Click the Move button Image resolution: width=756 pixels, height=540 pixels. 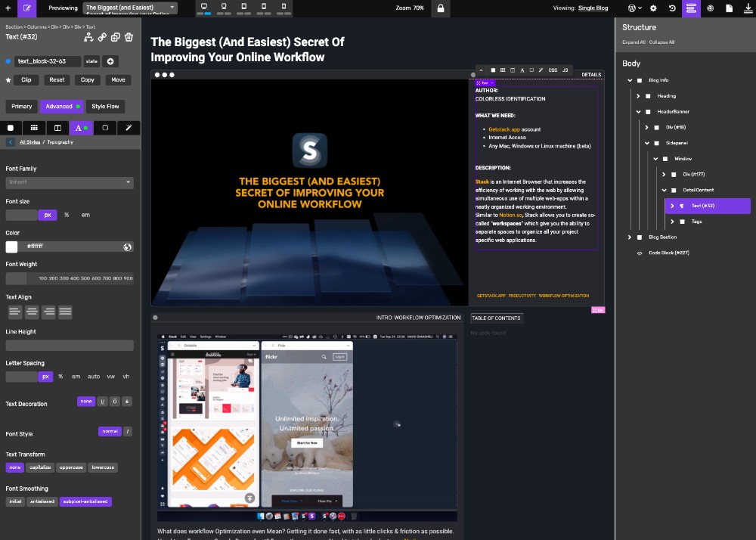[118, 80]
